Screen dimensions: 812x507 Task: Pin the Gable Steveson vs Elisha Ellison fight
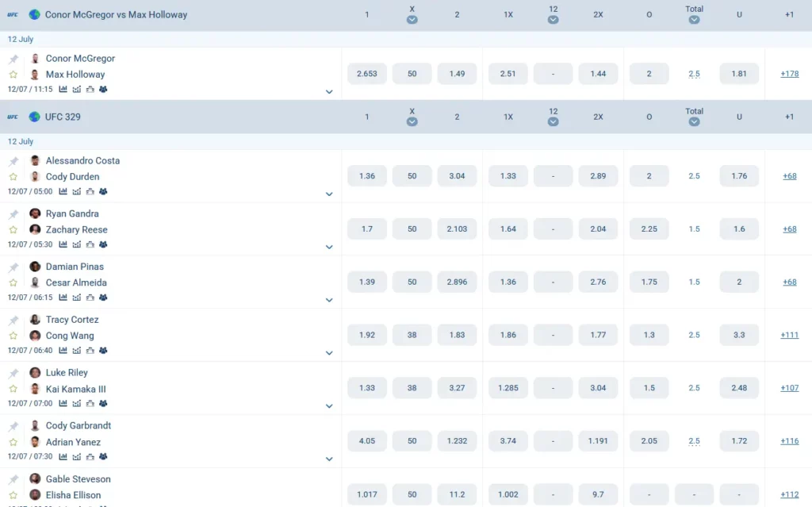click(x=13, y=479)
